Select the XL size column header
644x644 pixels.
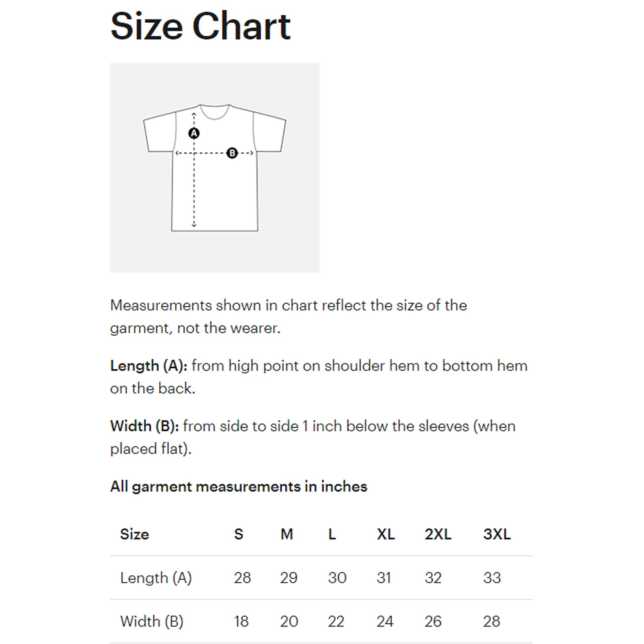[386, 534]
